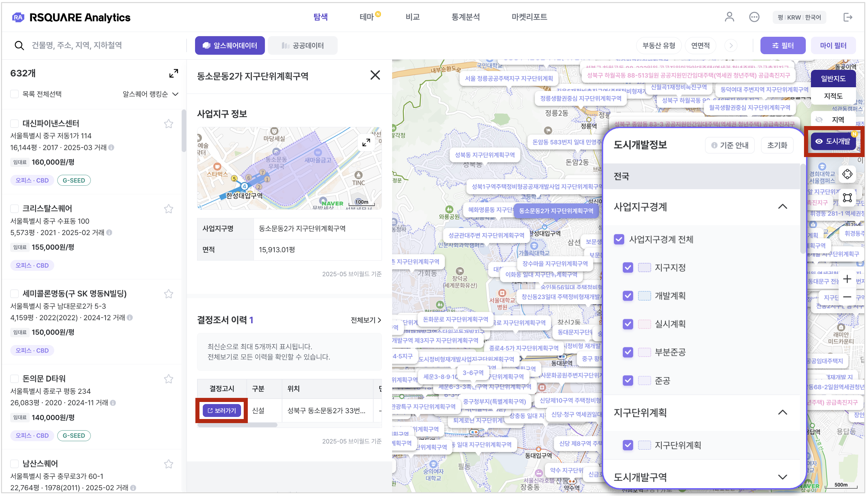Toggle the 도시개발 layer eye button

click(x=833, y=141)
